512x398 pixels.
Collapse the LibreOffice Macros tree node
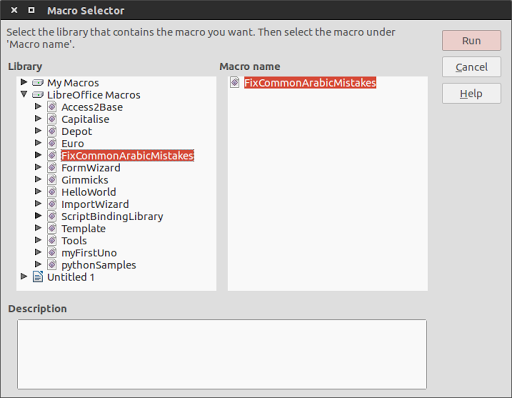click(24, 94)
